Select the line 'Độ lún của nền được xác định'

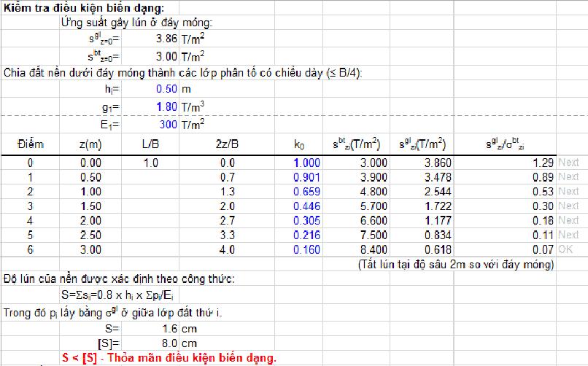pyautogui.click(x=119, y=279)
